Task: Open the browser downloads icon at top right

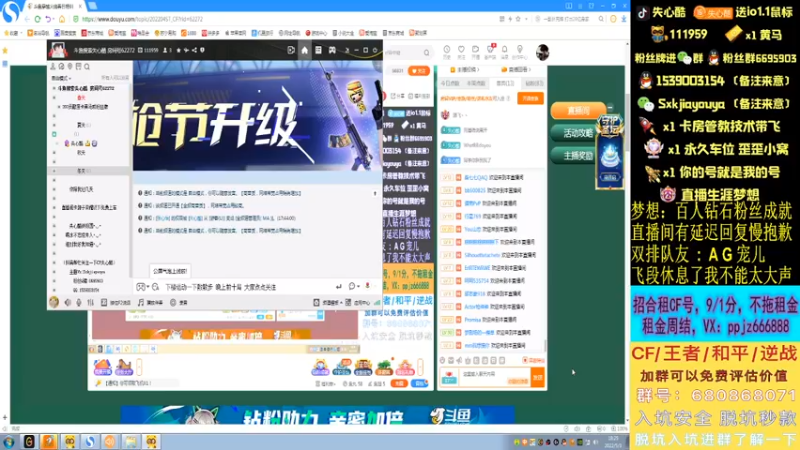Action: (x=623, y=19)
